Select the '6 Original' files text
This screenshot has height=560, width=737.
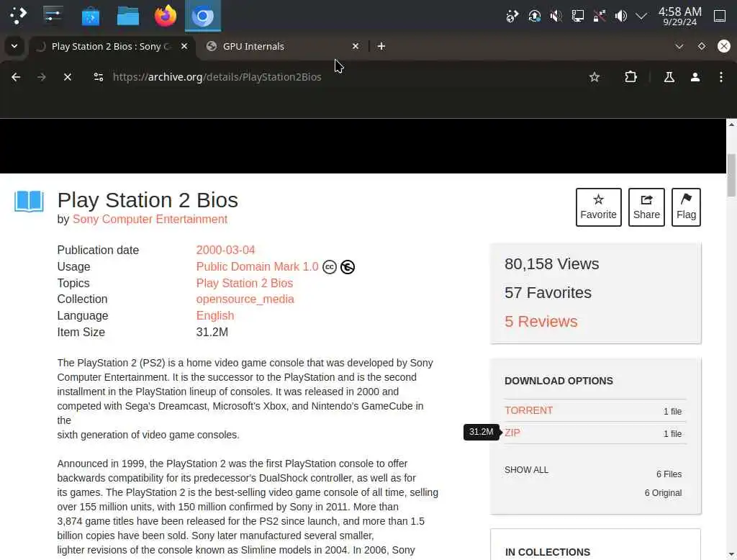point(663,493)
